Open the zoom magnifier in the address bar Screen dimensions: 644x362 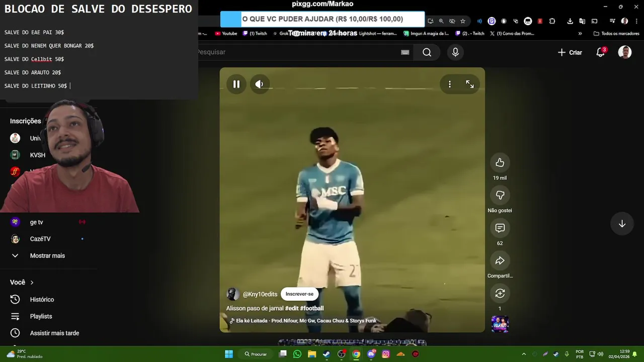(x=441, y=21)
